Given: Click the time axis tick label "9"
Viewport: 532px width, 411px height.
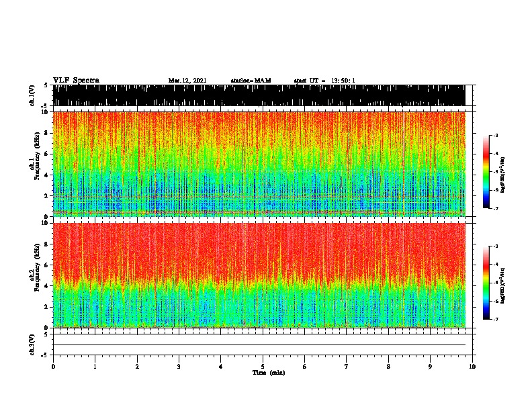Looking at the screenshot, I should pos(430,367).
